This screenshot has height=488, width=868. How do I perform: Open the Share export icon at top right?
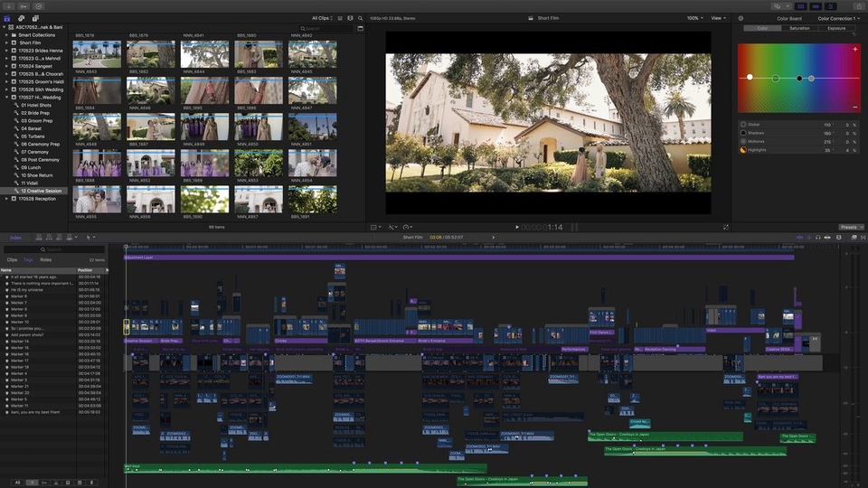click(859, 6)
